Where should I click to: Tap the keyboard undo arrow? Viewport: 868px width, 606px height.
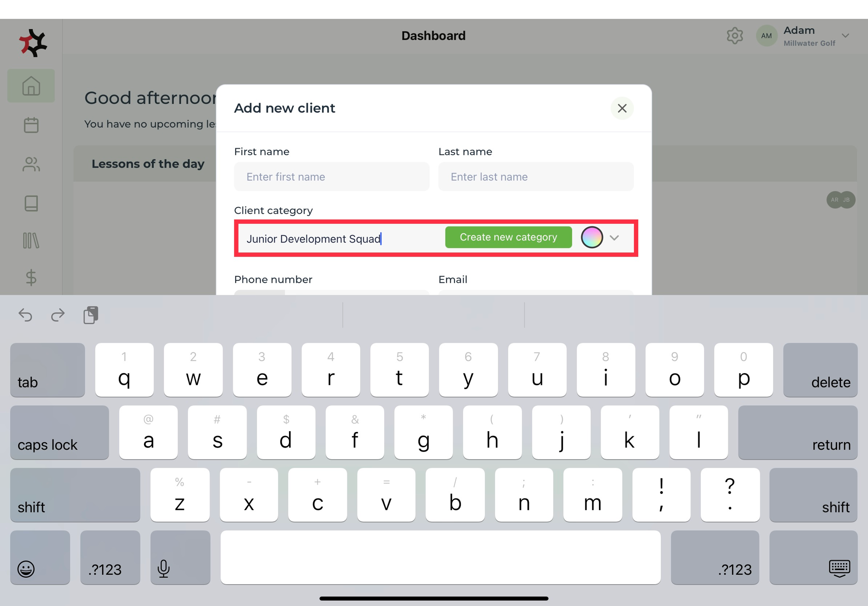point(25,315)
